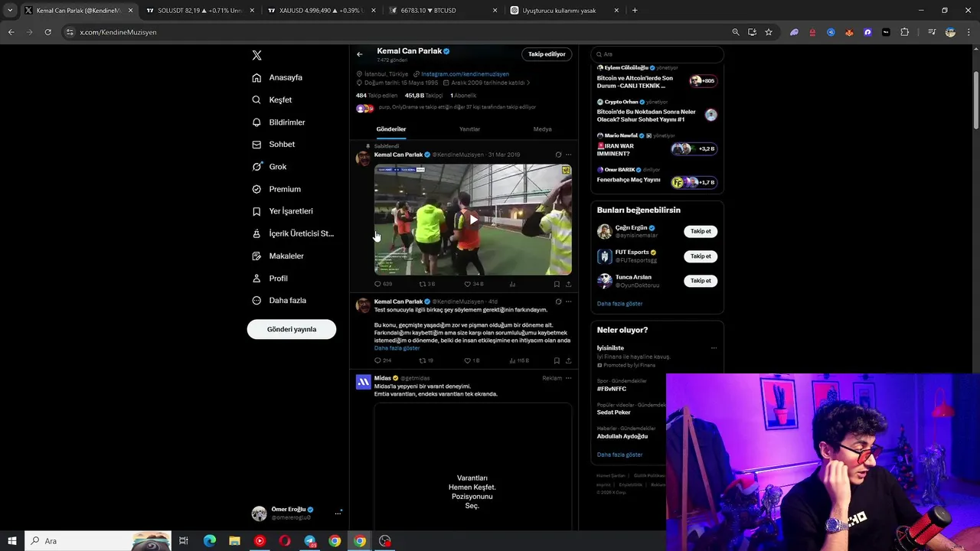Share the pinned post

point(568,284)
